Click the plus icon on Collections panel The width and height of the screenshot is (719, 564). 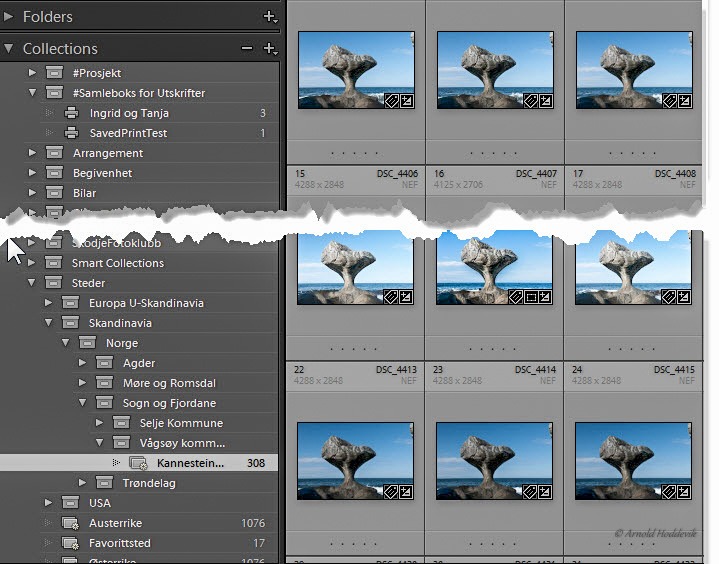coord(270,48)
